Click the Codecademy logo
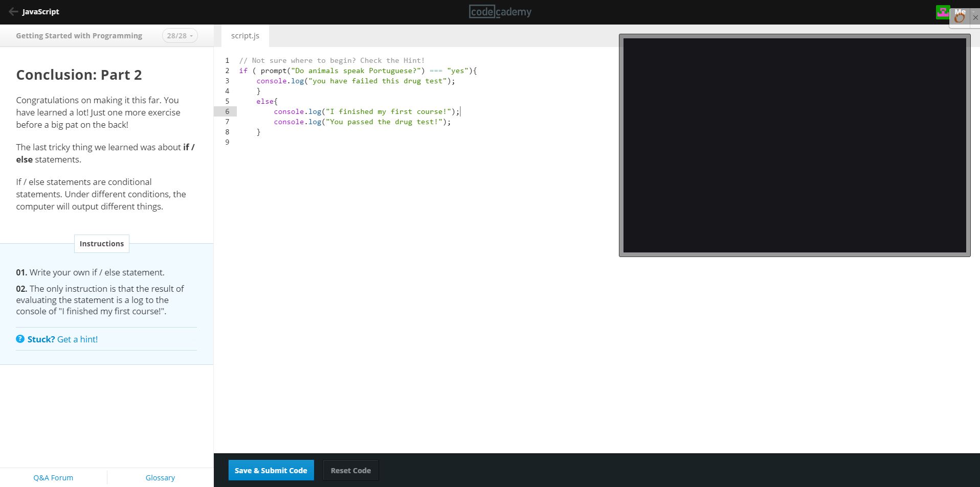 pos(500,12)
